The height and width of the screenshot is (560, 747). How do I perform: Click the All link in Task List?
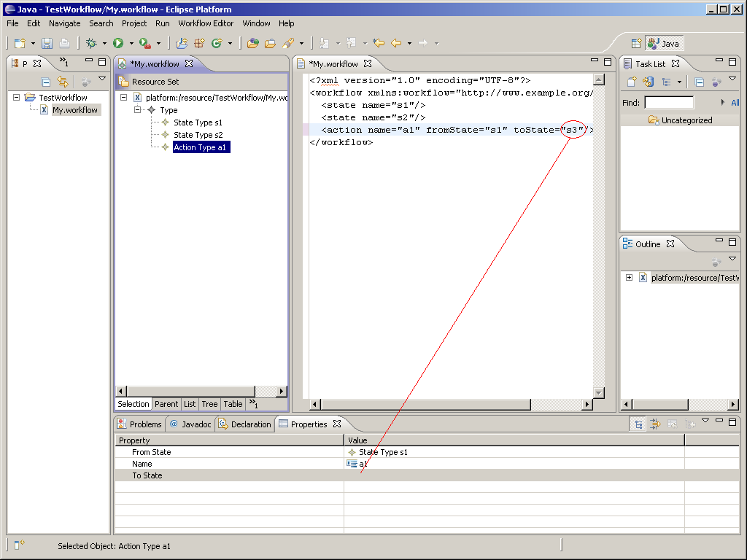coord(735,103)
